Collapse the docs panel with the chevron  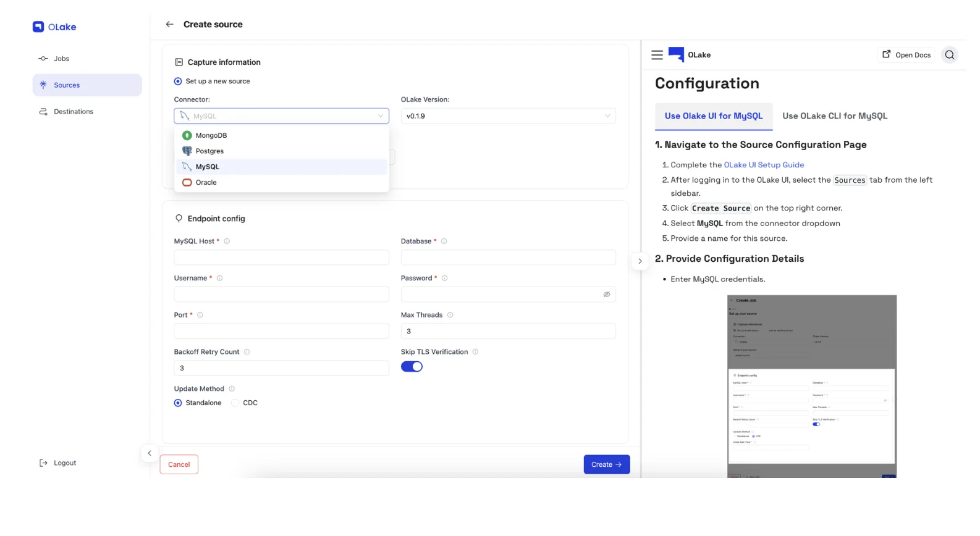[640, 261]
